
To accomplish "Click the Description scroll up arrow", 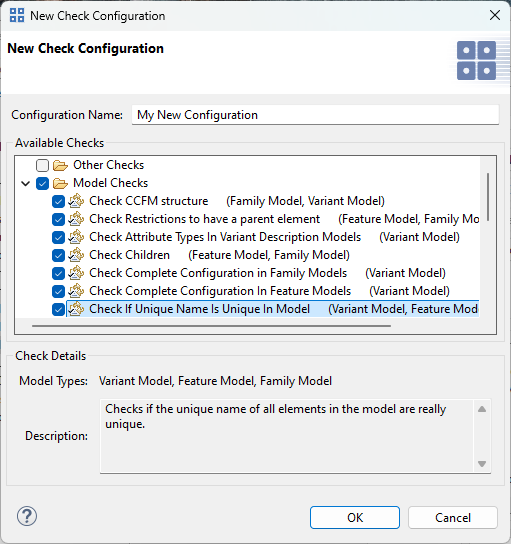I will [x=482, y=409].
